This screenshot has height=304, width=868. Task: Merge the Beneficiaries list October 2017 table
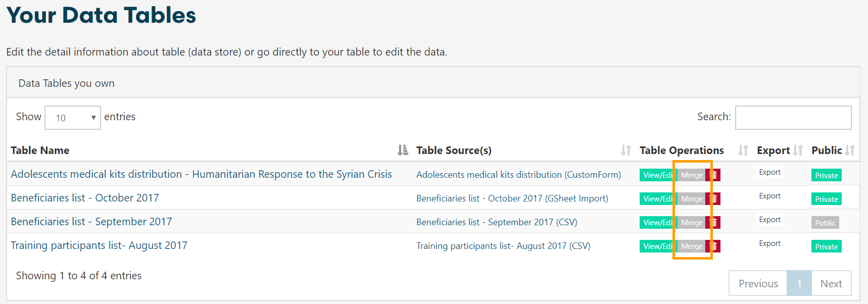692,199
